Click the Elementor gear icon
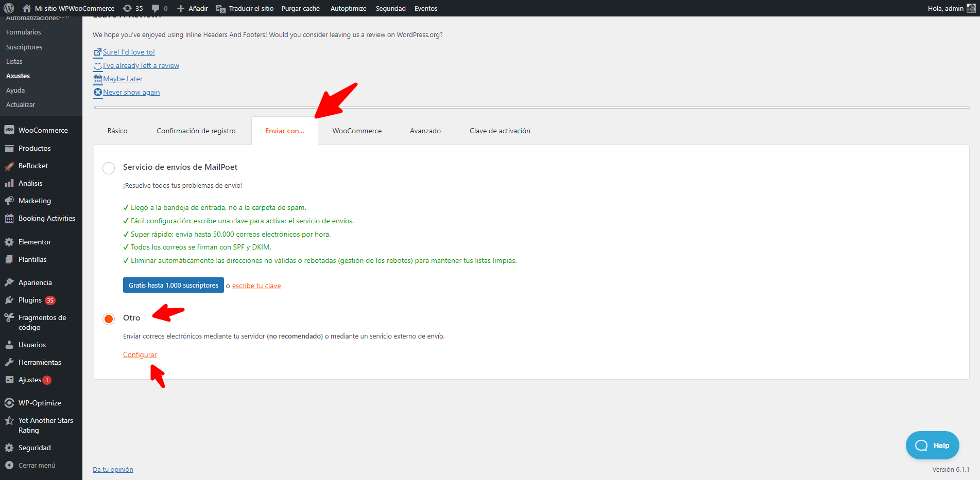The image size is (980, 480). [x=9, y=242]
